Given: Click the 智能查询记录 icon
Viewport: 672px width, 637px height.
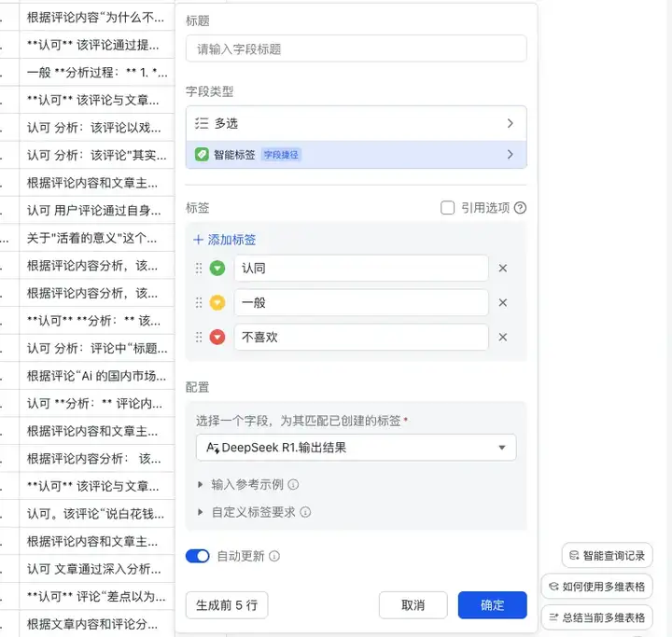Looking at the screenshot, I should point(573,556).
